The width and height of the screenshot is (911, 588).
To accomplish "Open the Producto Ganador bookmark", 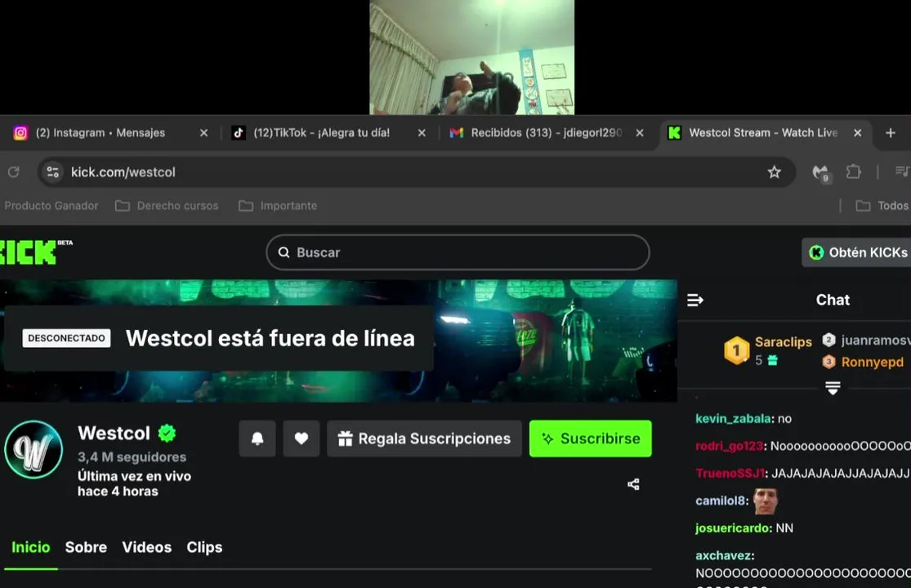I will pos(51,206).
